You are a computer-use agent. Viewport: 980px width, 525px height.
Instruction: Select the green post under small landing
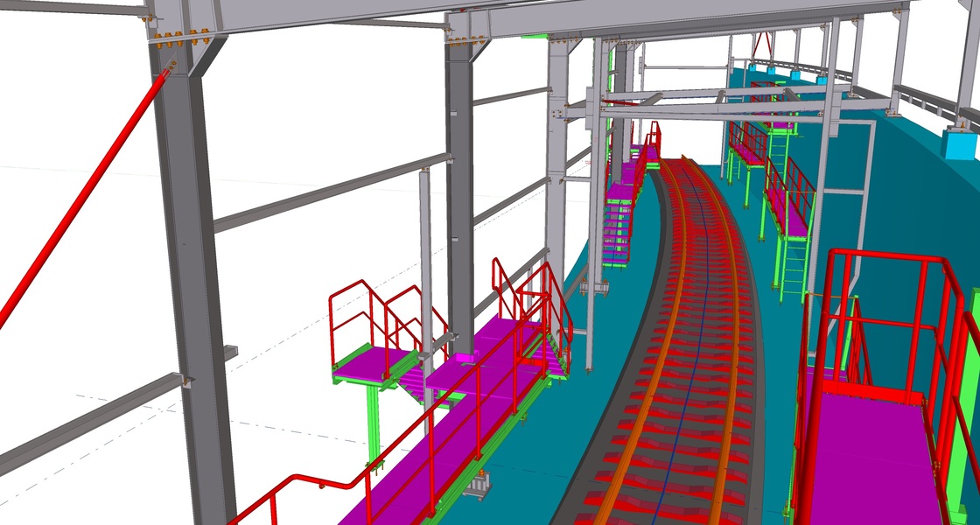pyautogui.click(x=374, y=420)
